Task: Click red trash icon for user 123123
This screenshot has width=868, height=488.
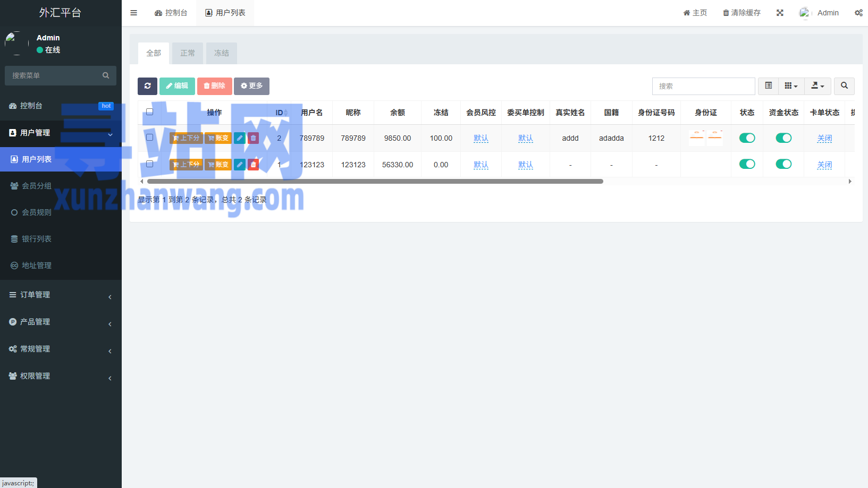Action: coord(254,165)
